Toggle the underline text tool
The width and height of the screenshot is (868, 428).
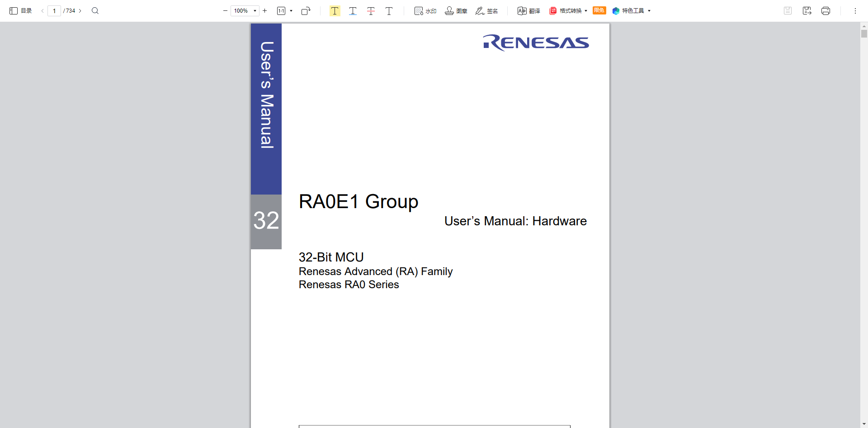pyautogui.click(x=353, y=11)
